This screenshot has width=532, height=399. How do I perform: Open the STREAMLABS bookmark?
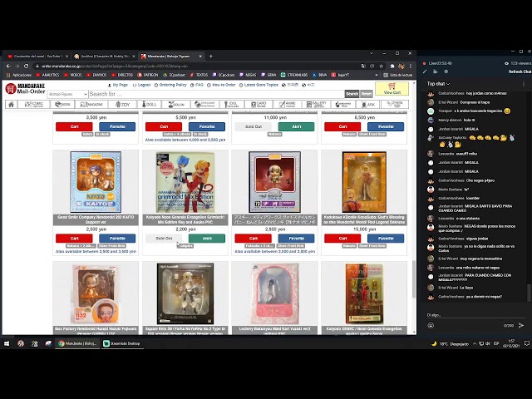[x=294, y=75]
